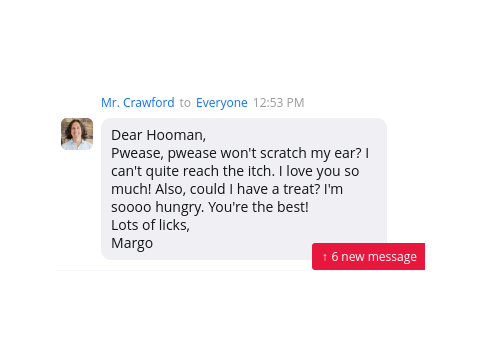The image size is (480, 360).
Task: Click the divider line below the message
Action: tap(183, 271)
